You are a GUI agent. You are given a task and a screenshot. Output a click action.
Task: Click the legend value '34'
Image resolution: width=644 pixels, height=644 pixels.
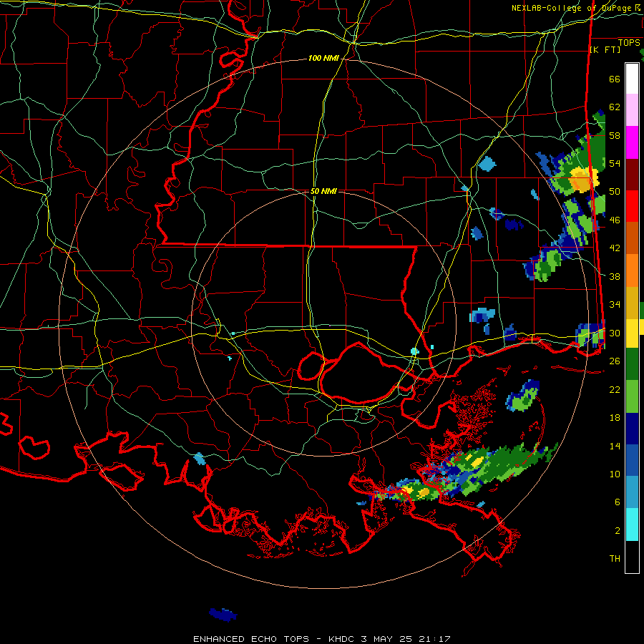pos(615,305)
